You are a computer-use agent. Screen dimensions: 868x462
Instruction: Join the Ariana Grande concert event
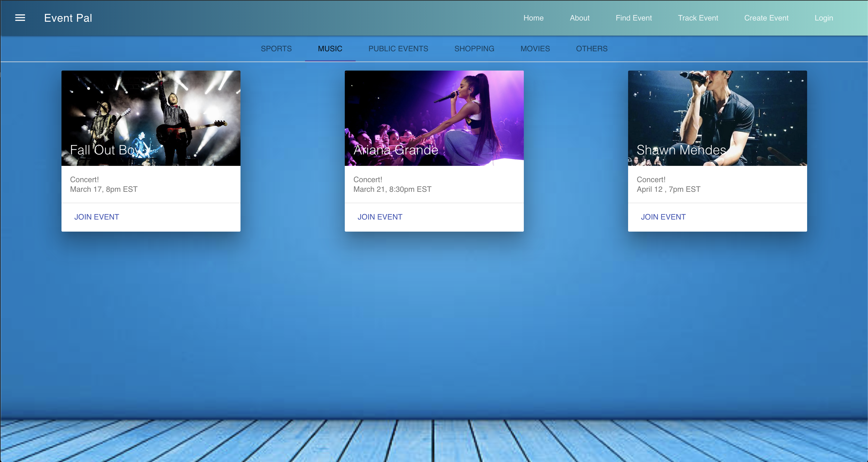(380, 217)
